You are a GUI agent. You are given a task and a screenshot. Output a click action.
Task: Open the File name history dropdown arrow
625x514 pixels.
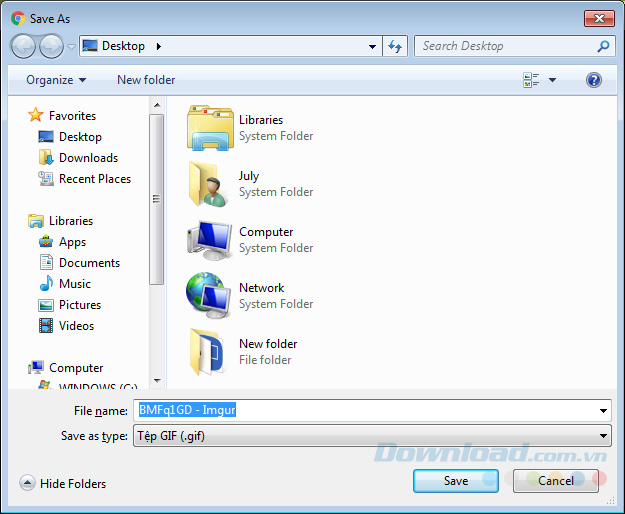tap(603, 410)
